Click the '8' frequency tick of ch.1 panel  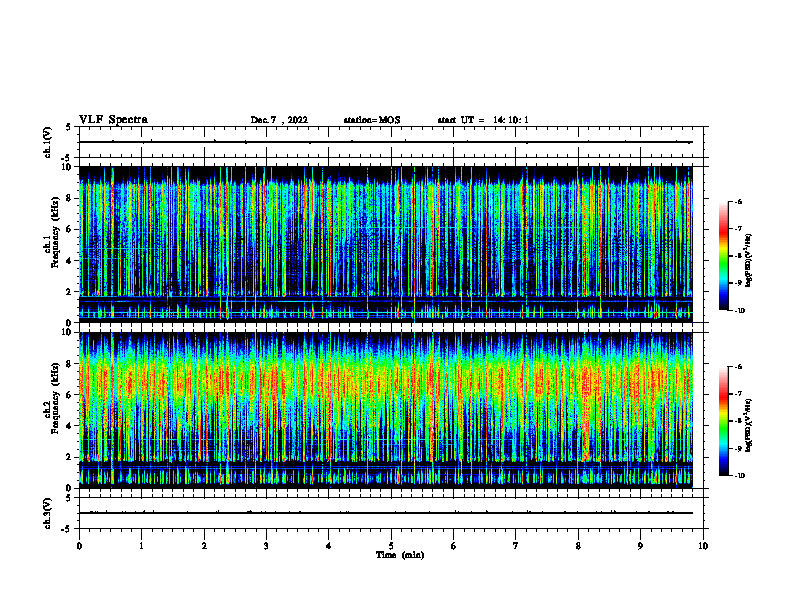coord(69,198)
